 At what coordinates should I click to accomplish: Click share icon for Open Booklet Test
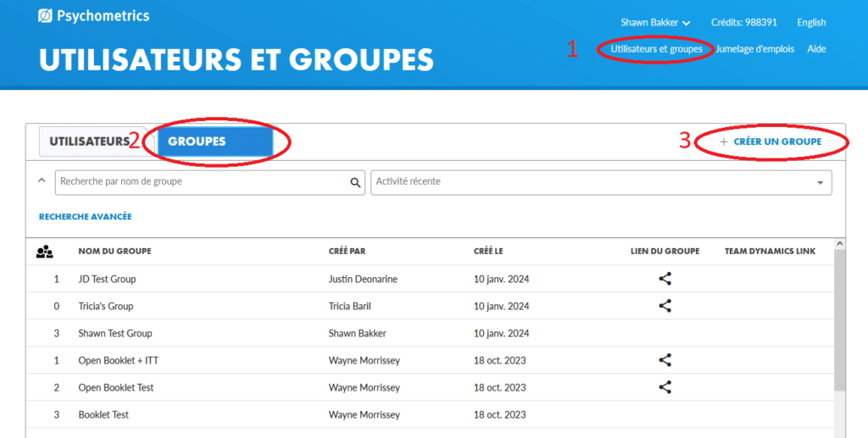pos(665,387)
